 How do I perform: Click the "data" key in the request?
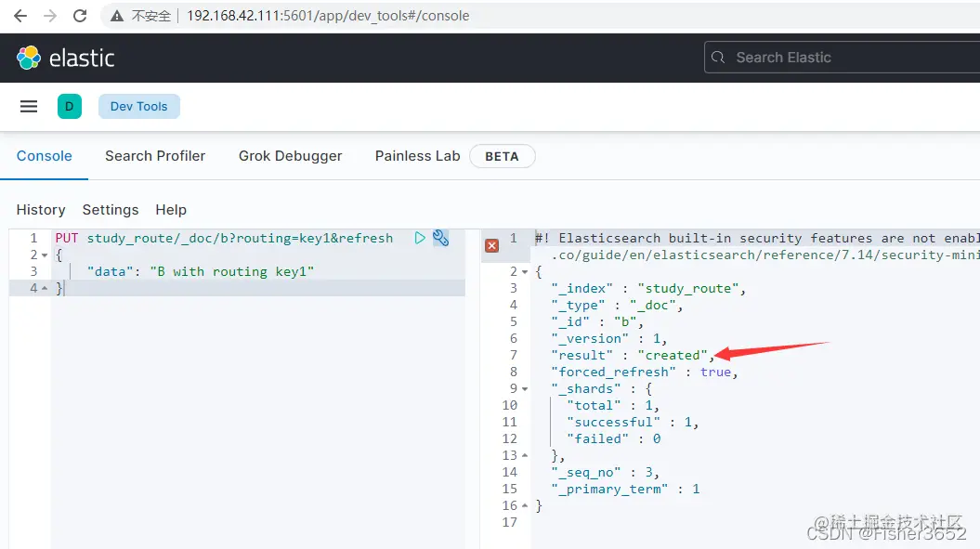110,271
